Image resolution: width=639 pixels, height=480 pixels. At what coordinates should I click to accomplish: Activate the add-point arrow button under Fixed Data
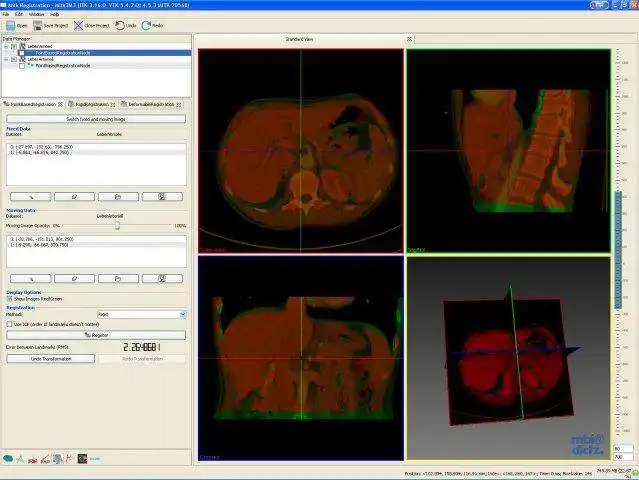coord(31,197)
